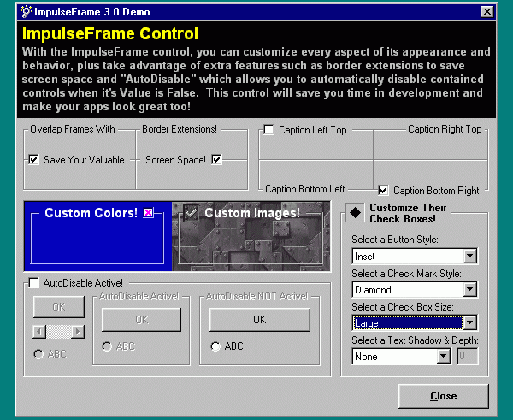
Task: Close the ImpulseFrame 3.0 Demo window
Action: point(486,12)
